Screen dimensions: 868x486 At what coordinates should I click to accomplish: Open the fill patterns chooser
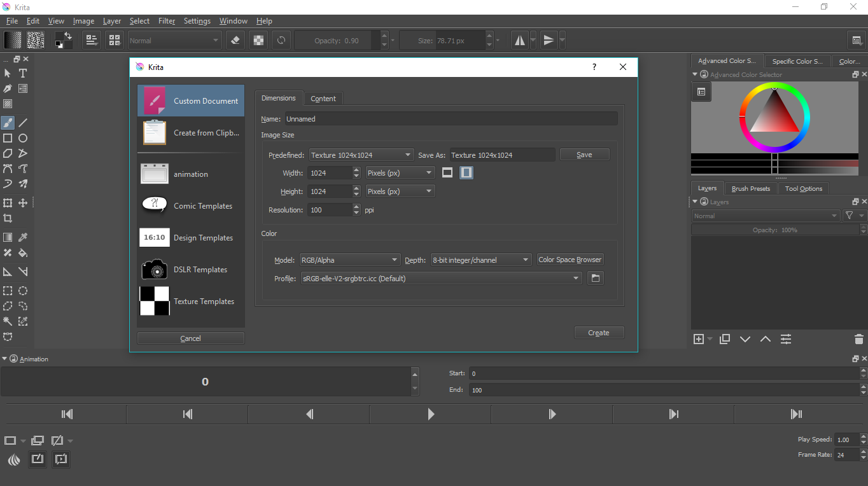[x=36, y=40]
